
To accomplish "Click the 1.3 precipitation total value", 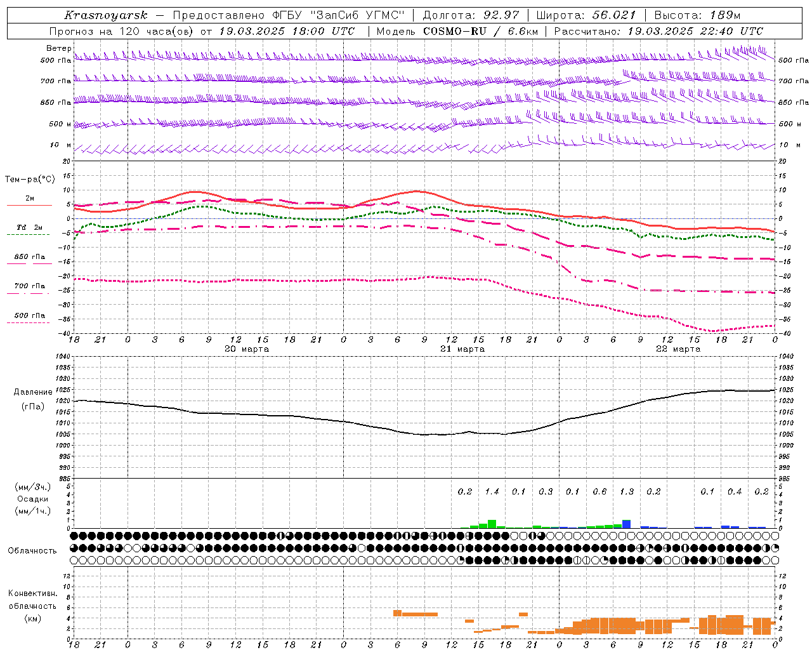I will click(626, 491).
